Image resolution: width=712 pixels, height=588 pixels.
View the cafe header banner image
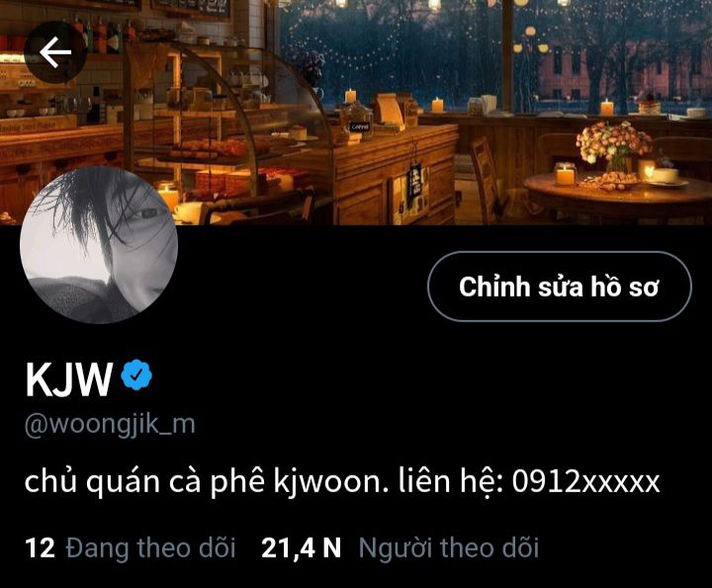coord(356,112)
